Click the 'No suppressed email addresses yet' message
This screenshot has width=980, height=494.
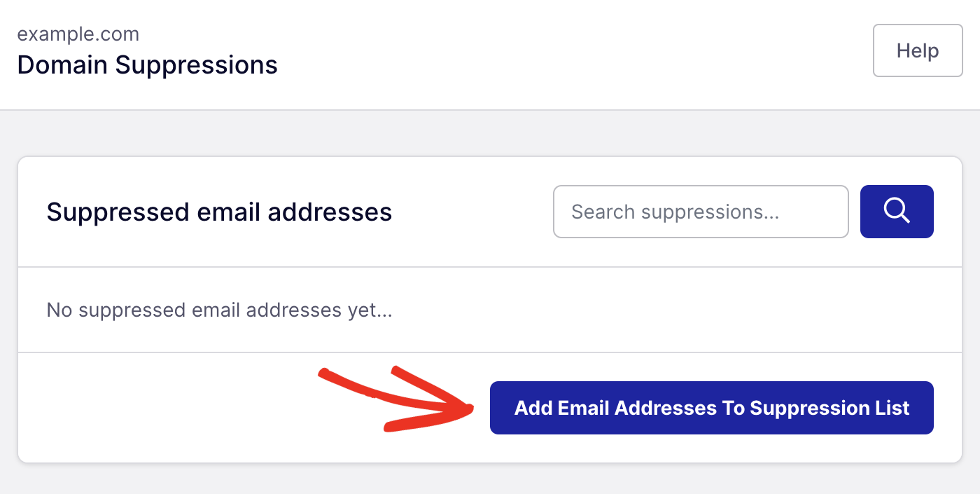(219, 310)
